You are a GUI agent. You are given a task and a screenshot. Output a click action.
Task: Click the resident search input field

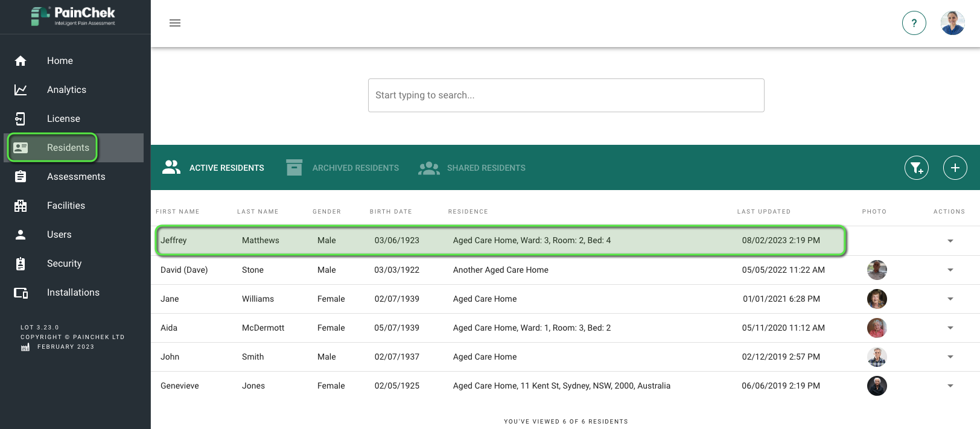pos(566,95)
